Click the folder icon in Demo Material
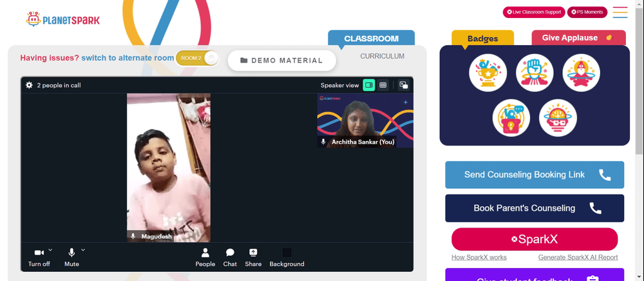 tap(244, 61)
